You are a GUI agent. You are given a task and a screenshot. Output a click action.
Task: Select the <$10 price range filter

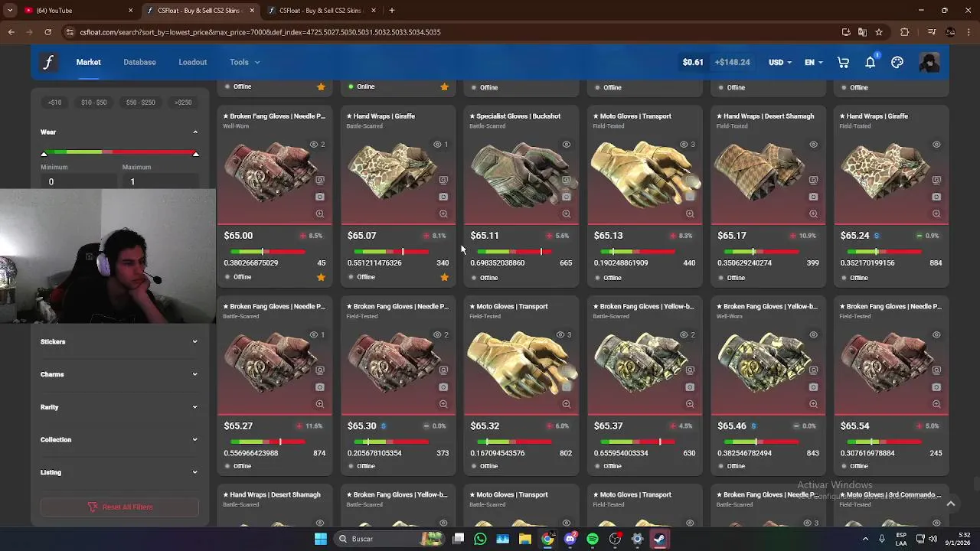54,103
